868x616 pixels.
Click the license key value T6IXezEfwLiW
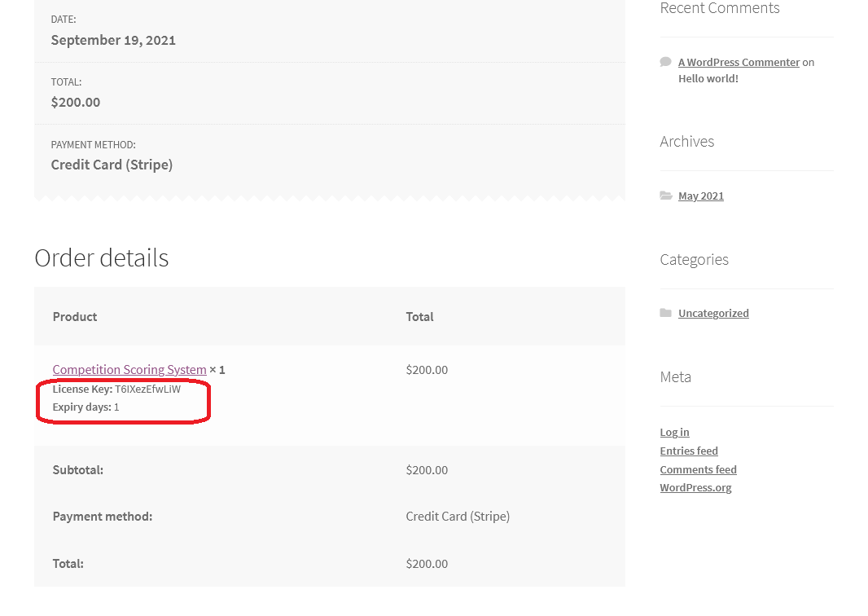pyautogui.click(x=147, y=389)
